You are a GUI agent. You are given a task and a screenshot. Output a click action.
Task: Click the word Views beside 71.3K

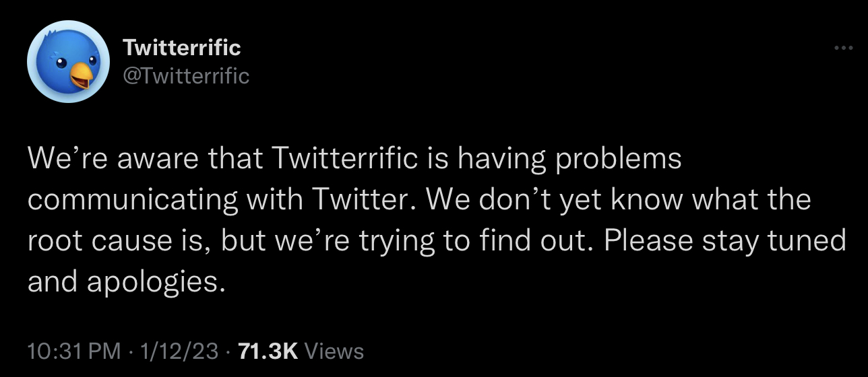point(335,351)
